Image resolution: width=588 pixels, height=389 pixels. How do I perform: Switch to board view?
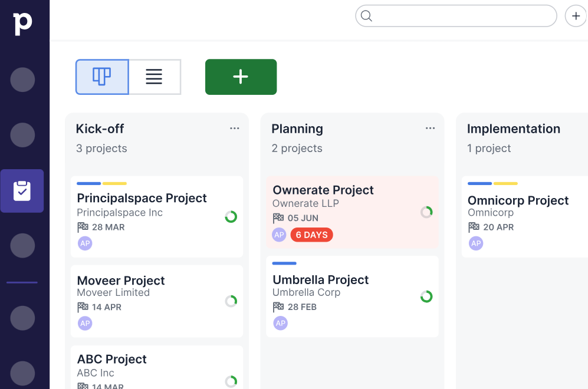(102, 77)
